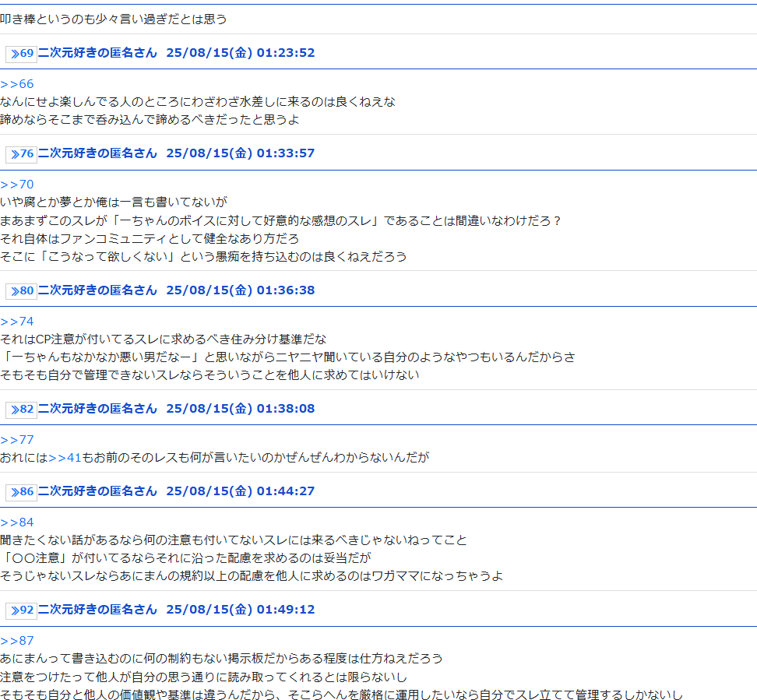Jump to the >>84 referenced post
757x700 pixels.
pos(17,522)
